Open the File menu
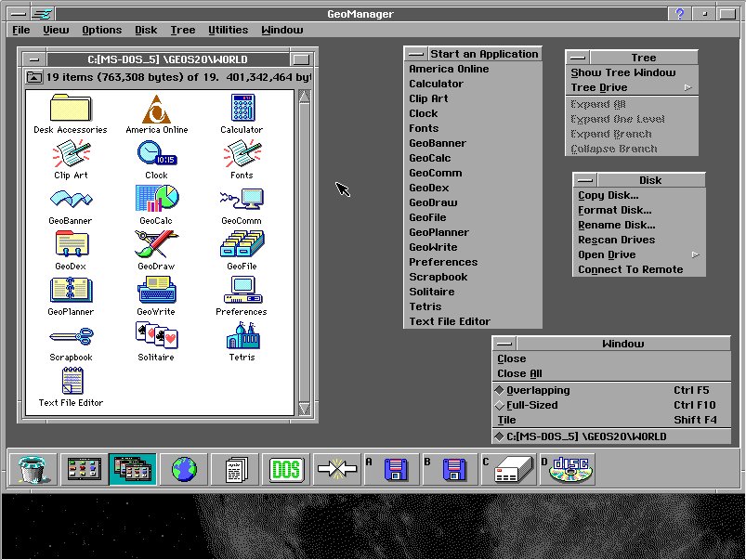This screenshot has width=746, height=560. click(x=21, y=30)
